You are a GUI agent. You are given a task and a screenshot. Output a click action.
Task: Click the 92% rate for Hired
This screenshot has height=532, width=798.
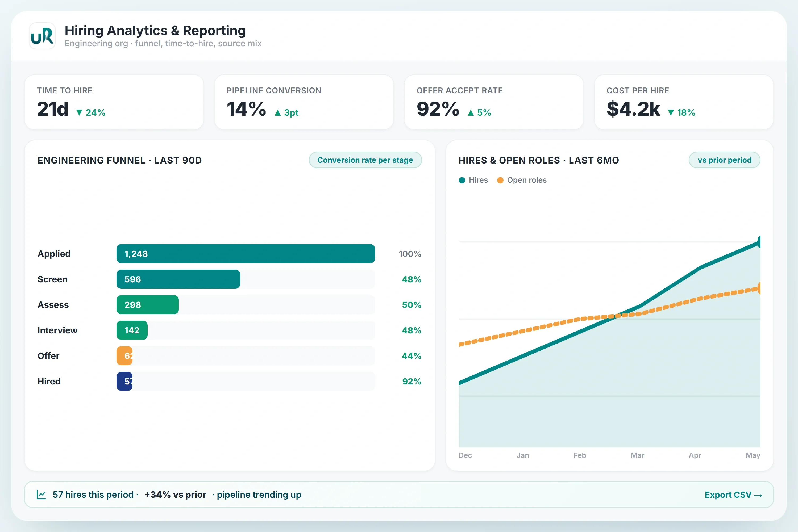pos(412,381)
